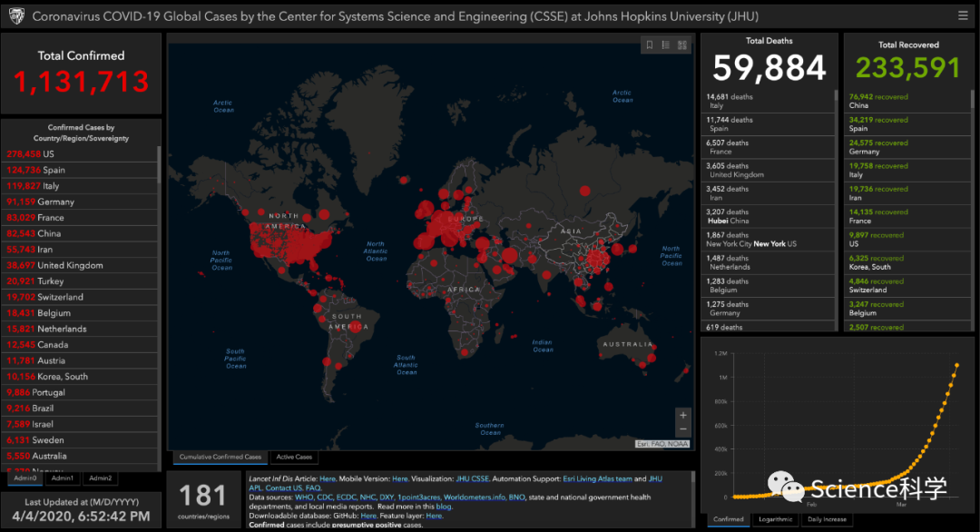Click the Total Recovered list scrollbar
Image resolution: width=980 pixels, height=532 pixels.
point(972,99)
